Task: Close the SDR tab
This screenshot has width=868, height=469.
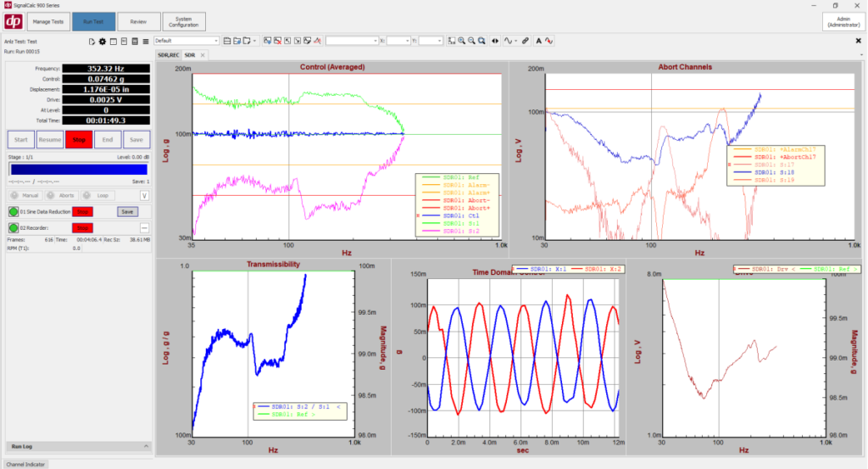Action: tap(203, 55)
